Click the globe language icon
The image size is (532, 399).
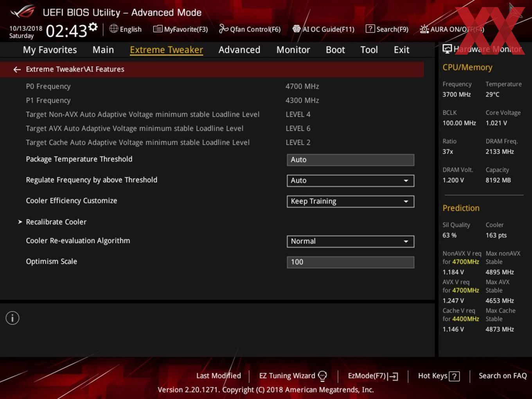coord(113,29)
